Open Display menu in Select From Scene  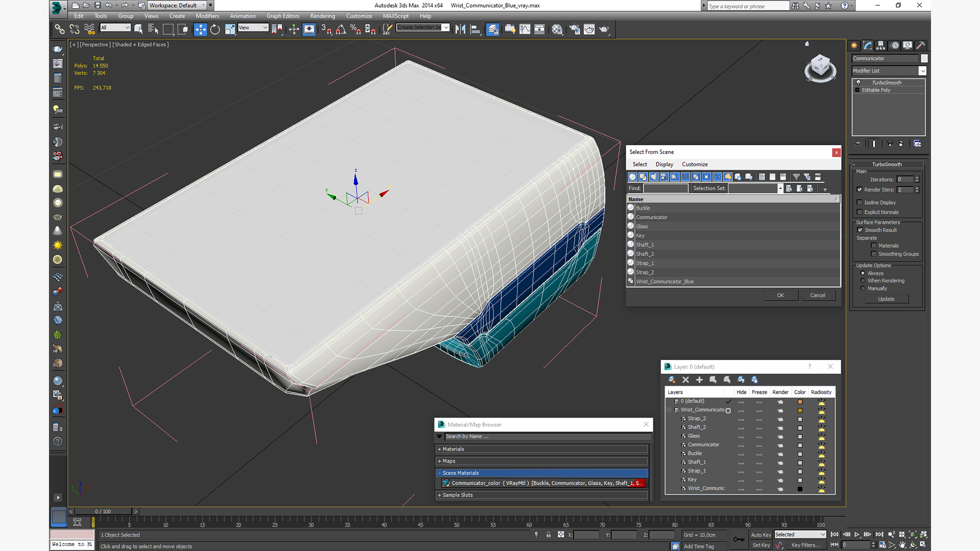pos(664,164)
